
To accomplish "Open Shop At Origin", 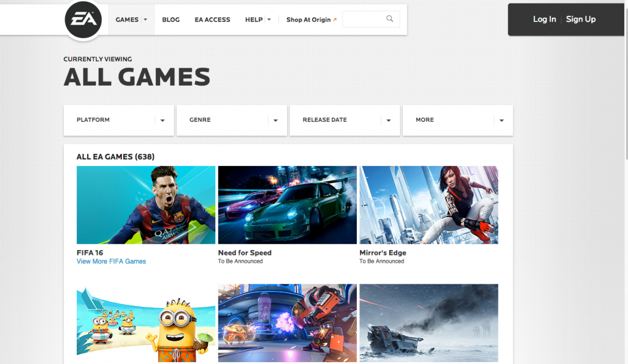I will tap(308, 19).
